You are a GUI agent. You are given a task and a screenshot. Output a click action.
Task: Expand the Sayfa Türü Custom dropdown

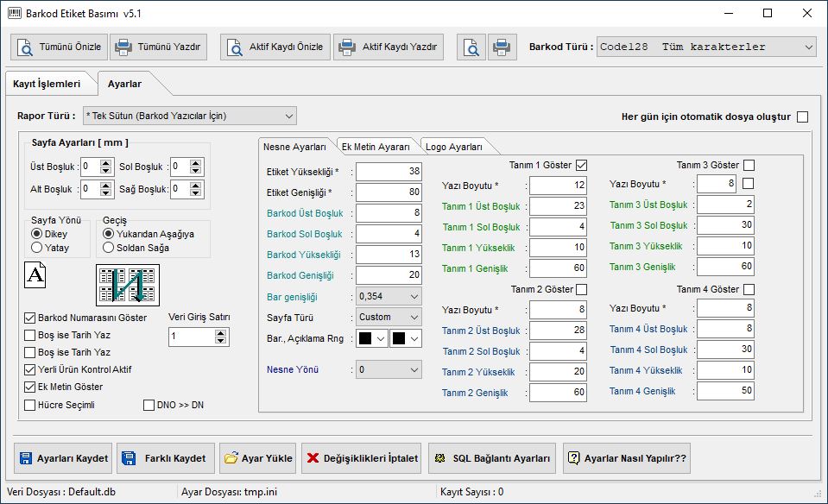pyautogui.click(x=389, y=318)
